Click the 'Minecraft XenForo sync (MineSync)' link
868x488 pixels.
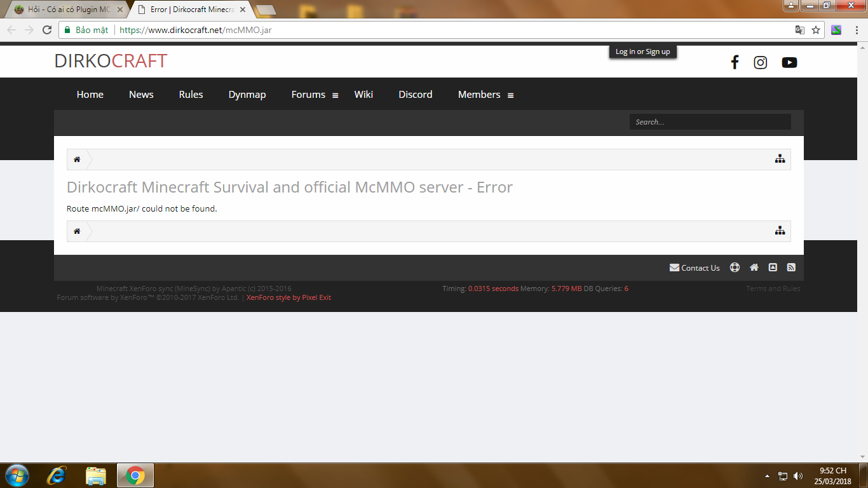tap(194, 288)
